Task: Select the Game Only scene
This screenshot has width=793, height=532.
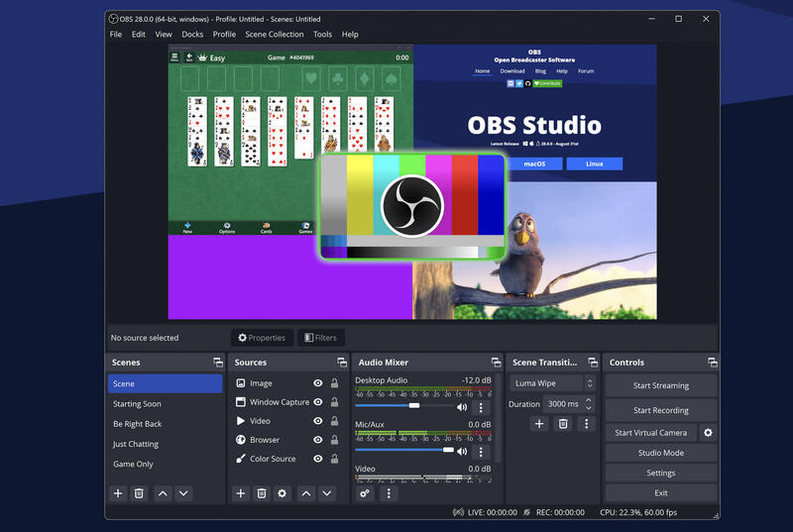Action: 165,464
